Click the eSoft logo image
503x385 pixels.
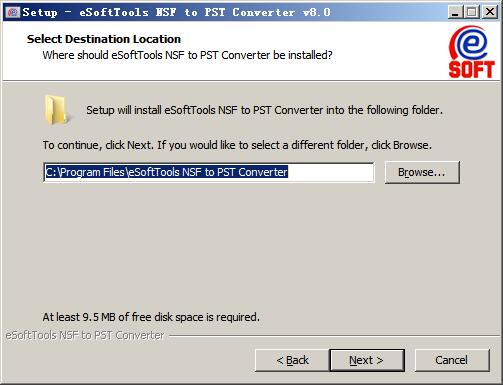pos(471,52)
